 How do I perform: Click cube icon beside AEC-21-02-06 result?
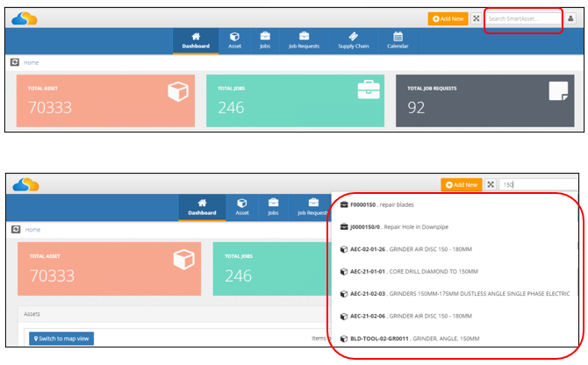click(343, 316)
